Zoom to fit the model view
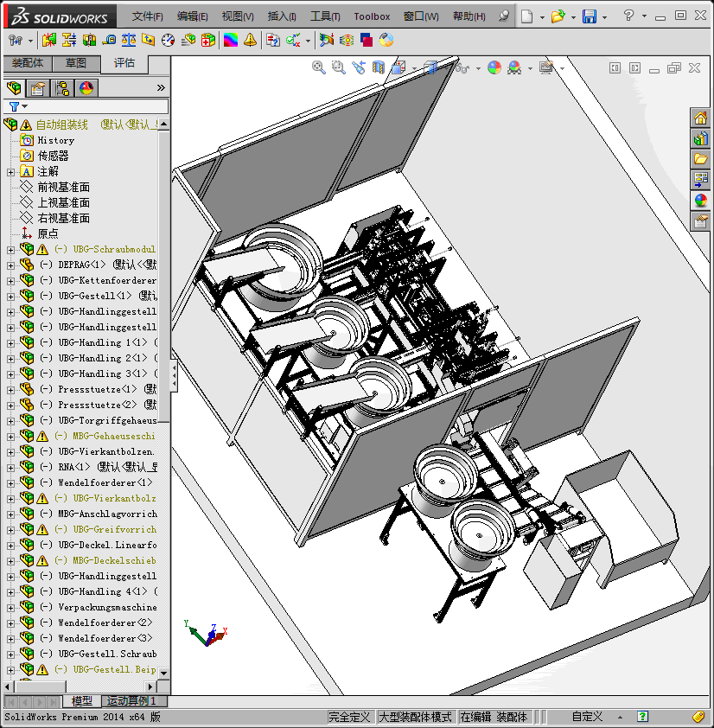Viewport: 714px width, 728px height. click(x=318, y=67)
